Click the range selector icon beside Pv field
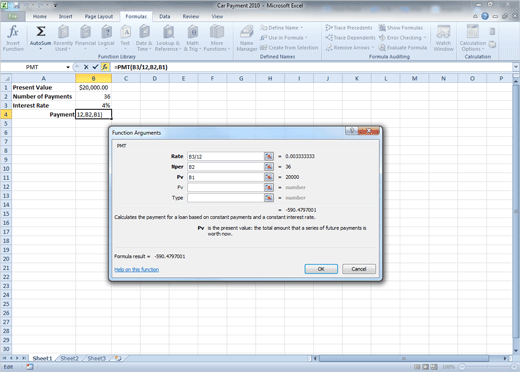 click(x=269, y=177)
